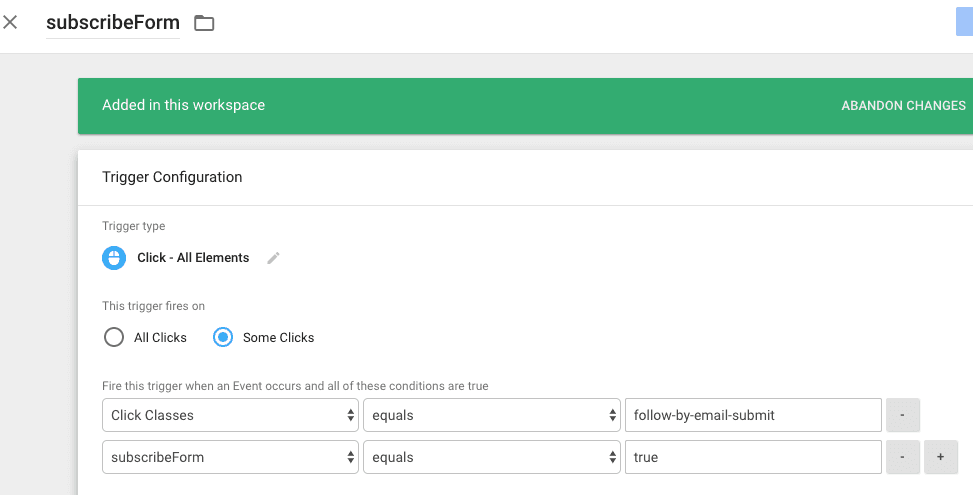The height and width of the screenshot is (495, 973).
Task: Click the Trigger Configuration heading
Action: tap(172, 177)
